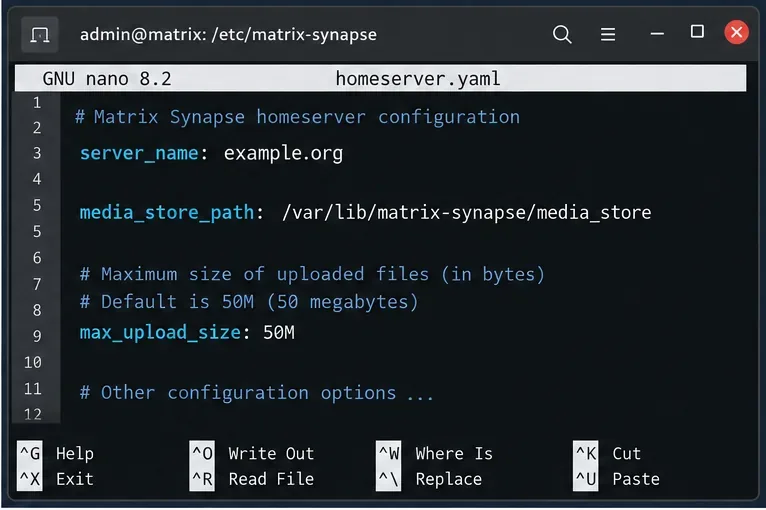
Task: Open the hamburger menu in title bar
Action: pos(608,34)
